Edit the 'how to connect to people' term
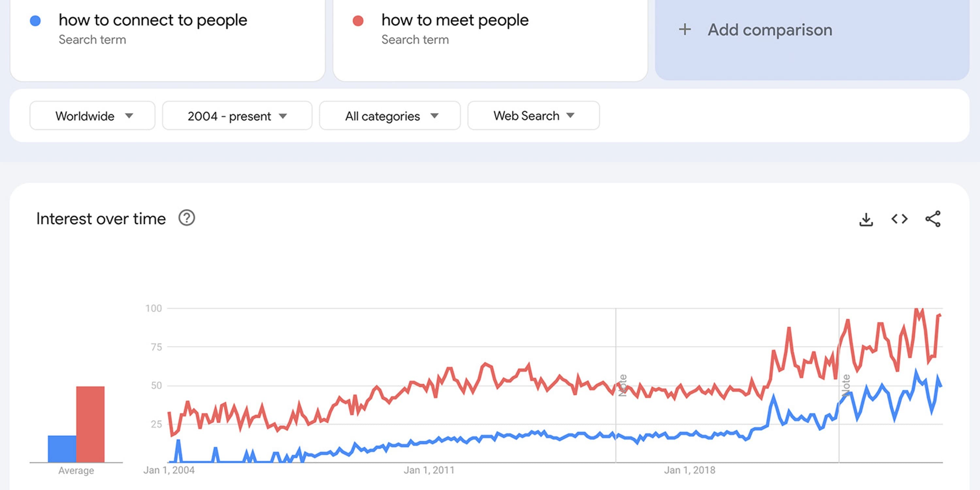The width and height of the screenshot is (980, 490). 153,20
